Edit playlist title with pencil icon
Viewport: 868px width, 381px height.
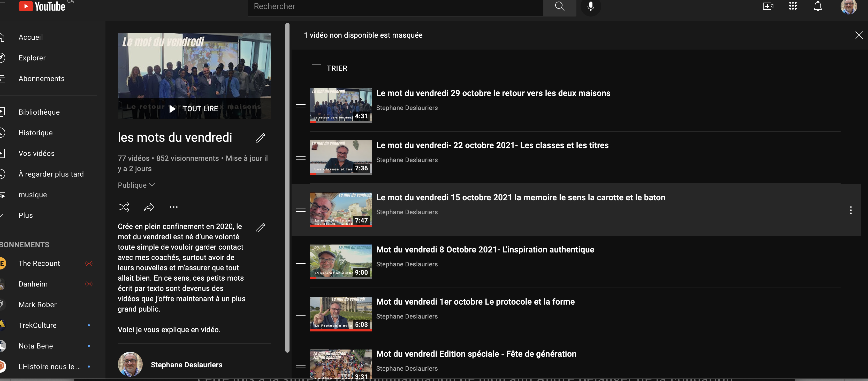[261, 138]
